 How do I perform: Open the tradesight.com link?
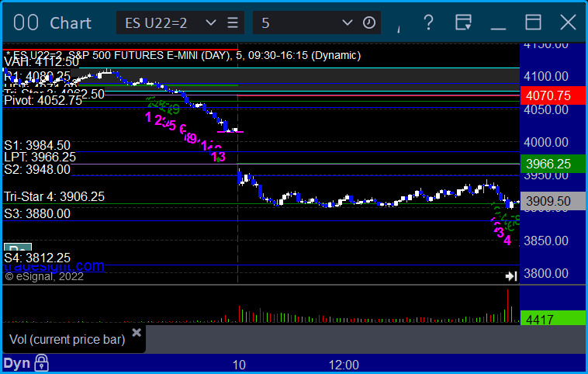(54, 266)
